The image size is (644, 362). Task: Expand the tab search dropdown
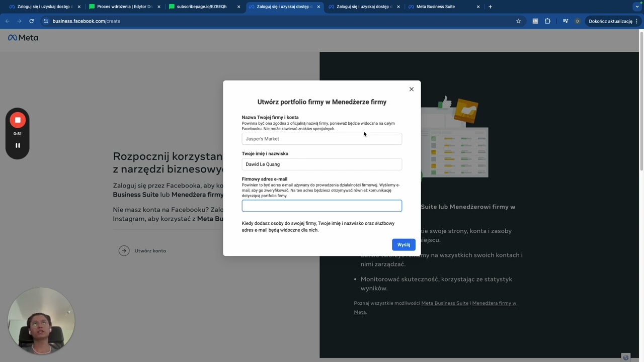click(x=637, y=7)
